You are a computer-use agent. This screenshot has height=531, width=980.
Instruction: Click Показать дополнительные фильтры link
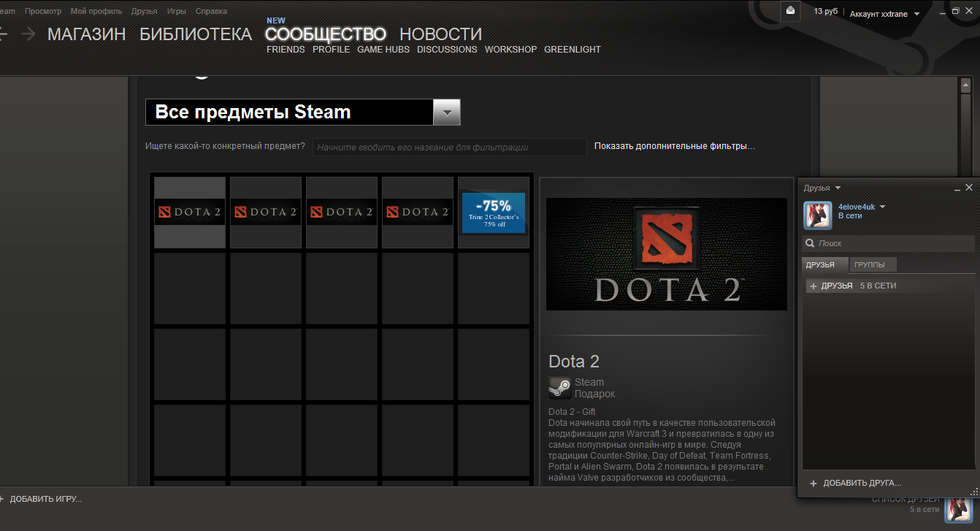point(674,146)
